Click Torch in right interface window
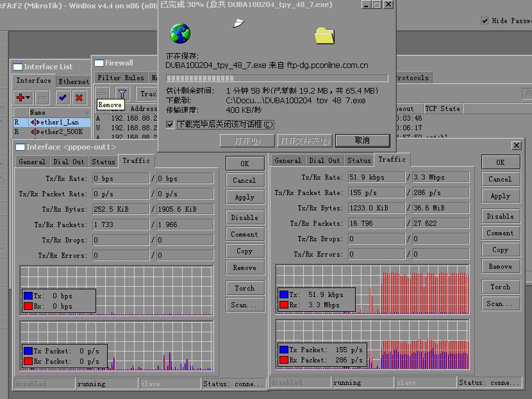Viewport: 532px width, 399px height. click(x=501, y=287)
